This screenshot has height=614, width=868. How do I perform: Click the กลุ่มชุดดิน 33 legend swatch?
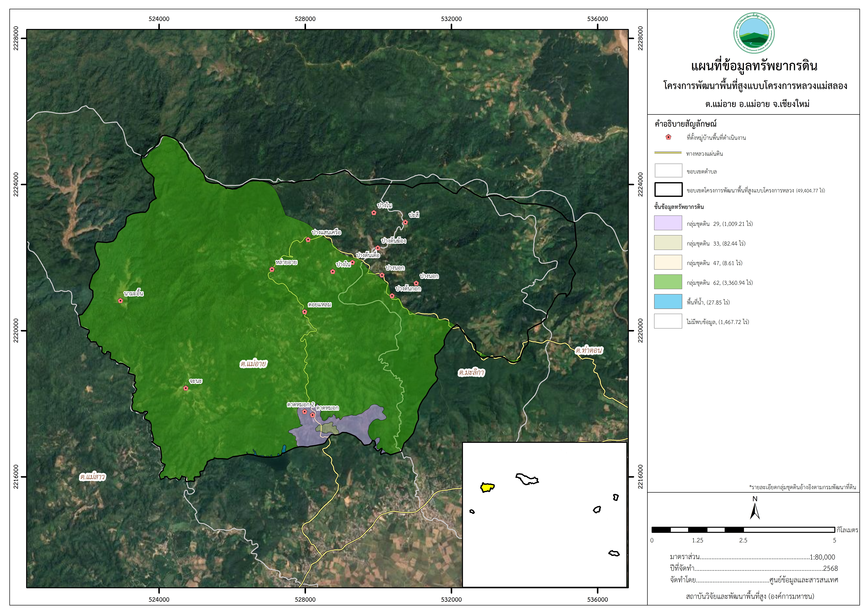click(668, 243)
